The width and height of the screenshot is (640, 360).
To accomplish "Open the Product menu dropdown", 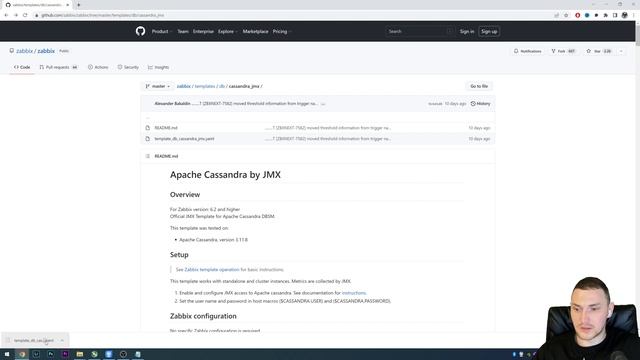I will coord(162,31).
